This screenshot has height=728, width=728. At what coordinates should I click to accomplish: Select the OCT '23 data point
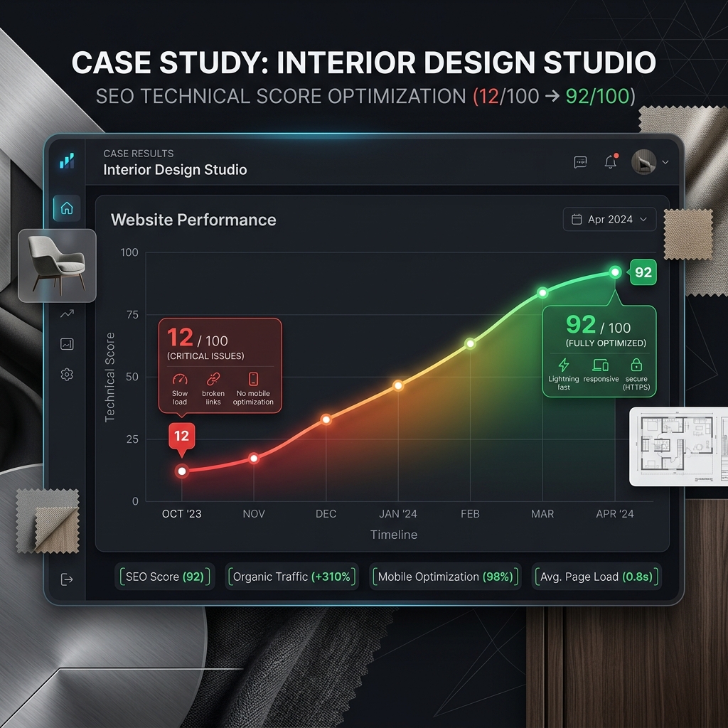182,471
